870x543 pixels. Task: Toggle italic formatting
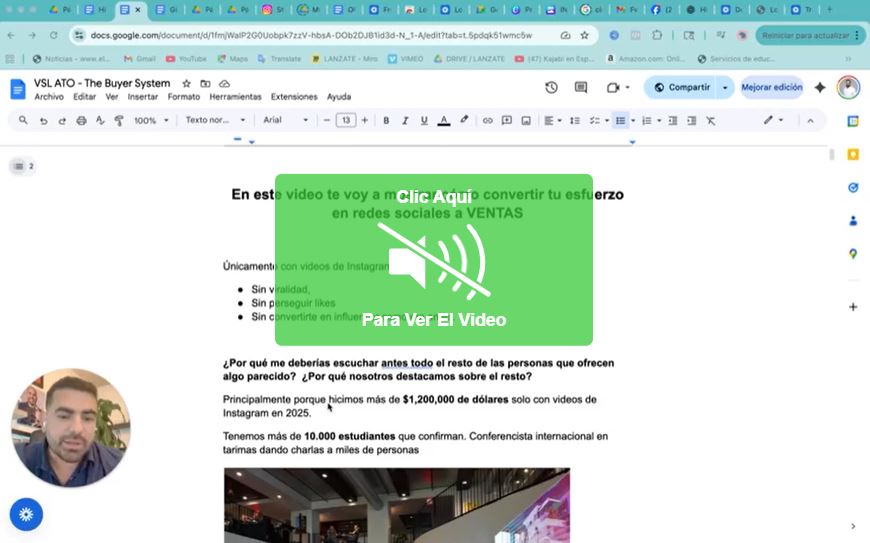coord(405,120)
